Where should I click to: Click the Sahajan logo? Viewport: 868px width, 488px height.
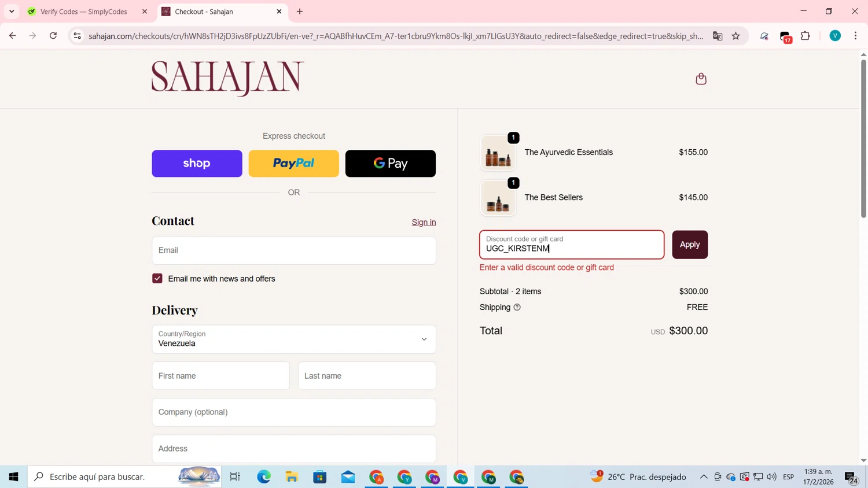tap(228, 79)
